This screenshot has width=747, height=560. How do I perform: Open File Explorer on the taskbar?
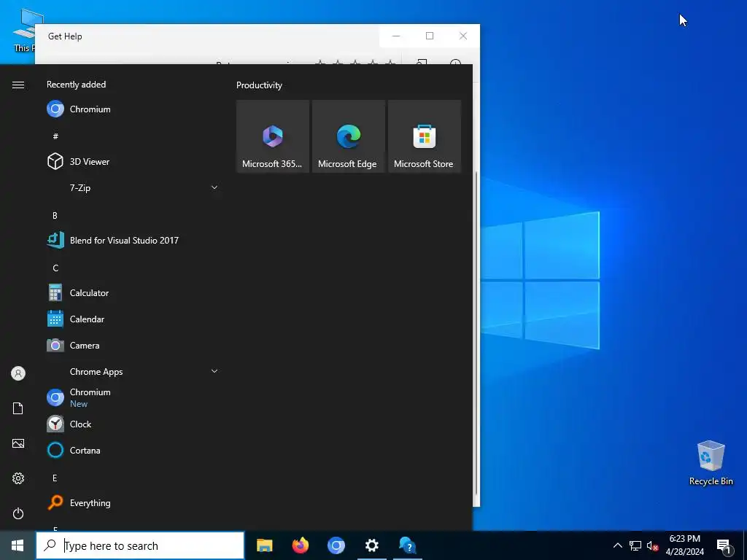pos(264,545)
